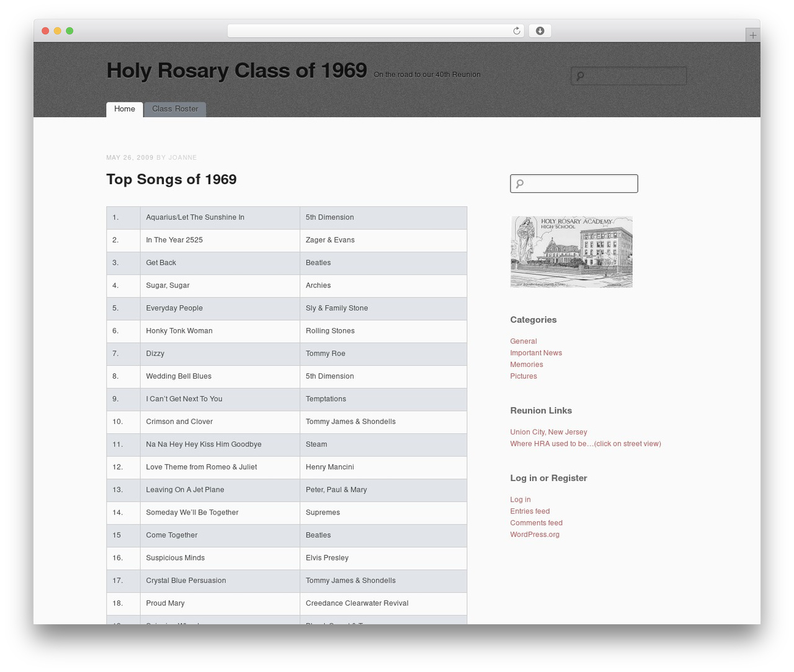Open the Top Songs of 1969 post title
The image size is (794, 672).
[171, 179]
